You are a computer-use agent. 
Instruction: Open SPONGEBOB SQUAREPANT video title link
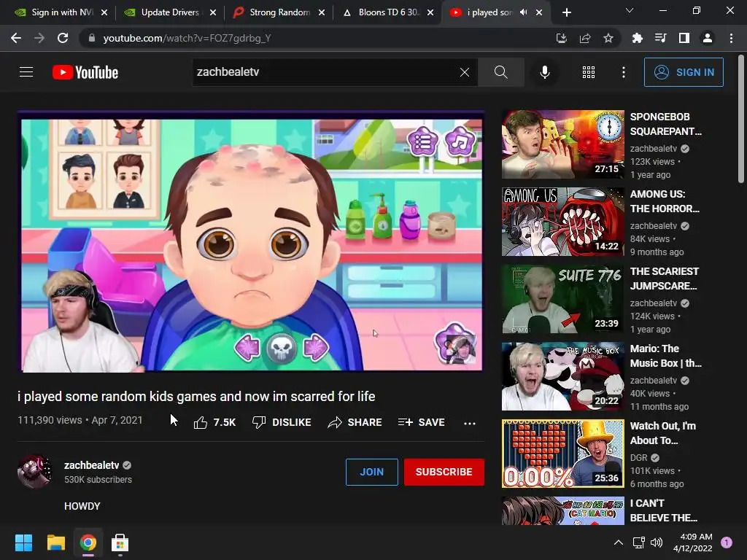[665, 124]
